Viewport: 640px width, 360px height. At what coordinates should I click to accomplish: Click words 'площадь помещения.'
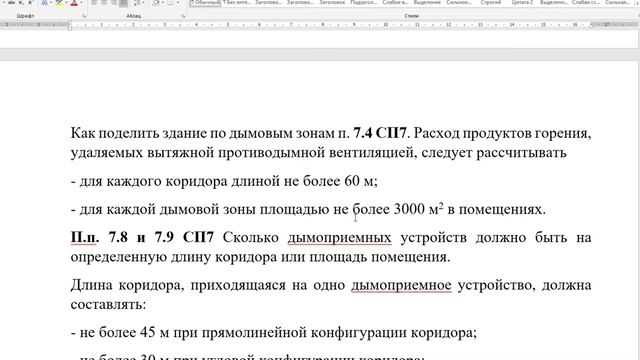coord(379,257)
